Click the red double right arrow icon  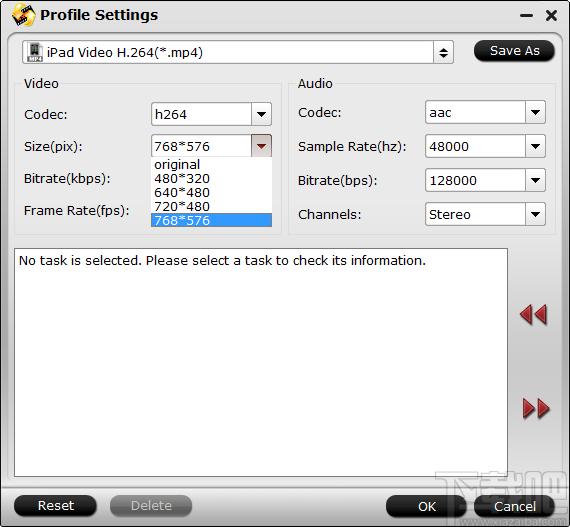pos(536,409)
